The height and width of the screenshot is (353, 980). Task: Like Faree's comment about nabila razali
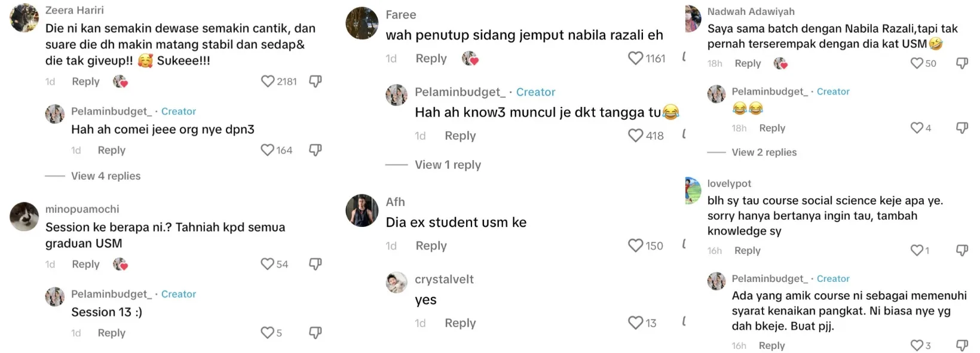click(x=635, y=59)
